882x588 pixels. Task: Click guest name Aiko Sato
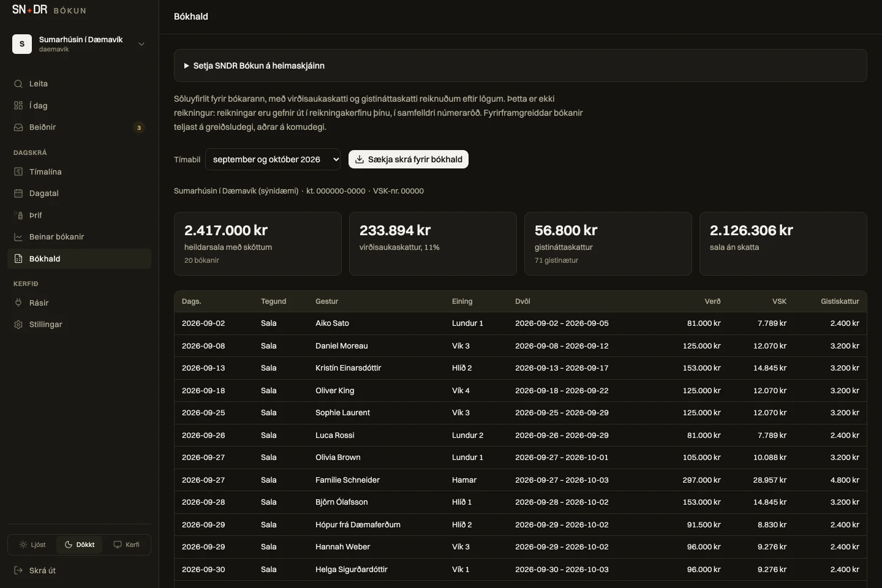click(x=332, y=323)
